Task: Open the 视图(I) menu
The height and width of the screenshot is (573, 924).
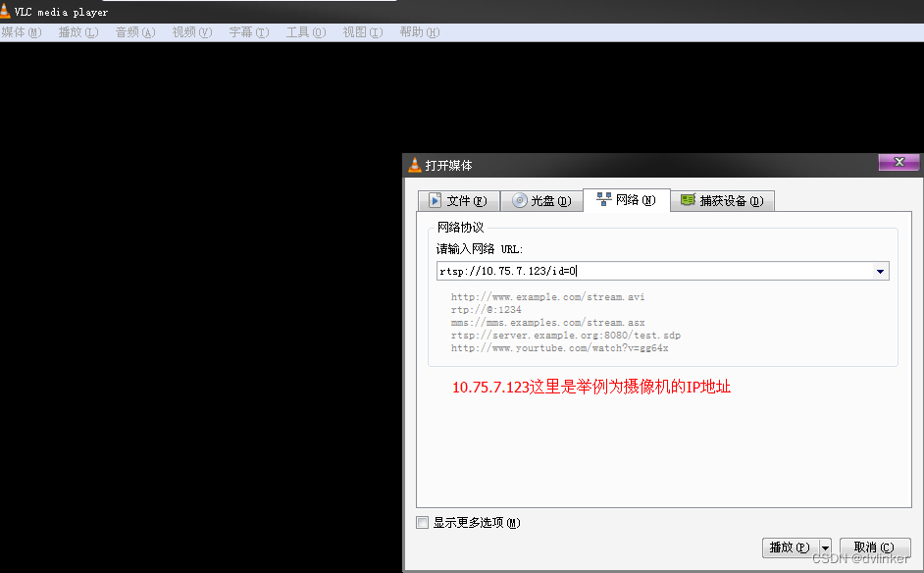Action: 363,32
